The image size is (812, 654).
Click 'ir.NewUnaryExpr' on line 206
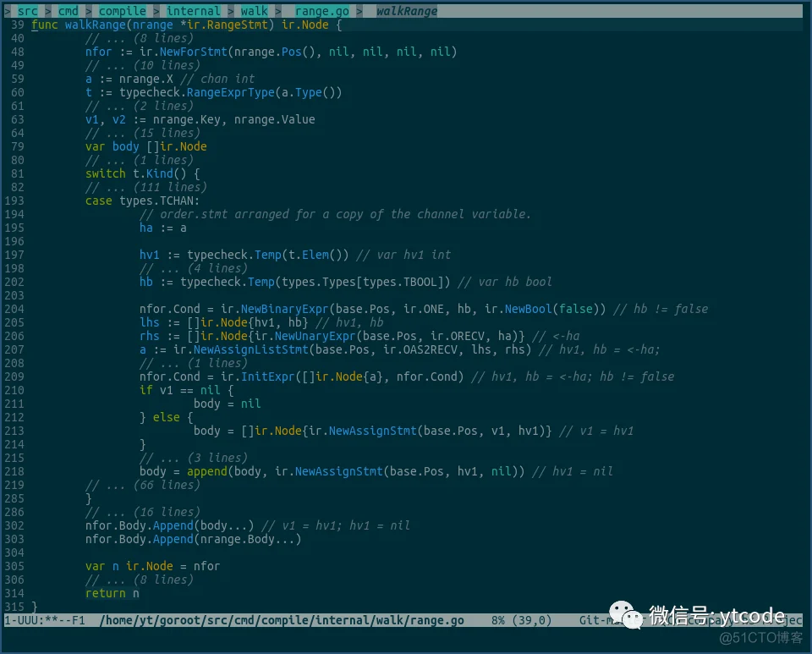point(305,336)
